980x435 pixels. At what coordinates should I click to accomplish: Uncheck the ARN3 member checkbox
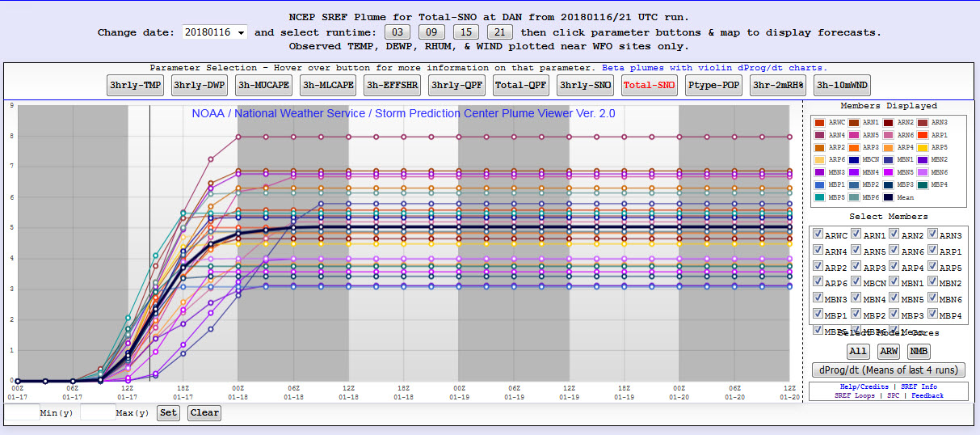point(933,234)
